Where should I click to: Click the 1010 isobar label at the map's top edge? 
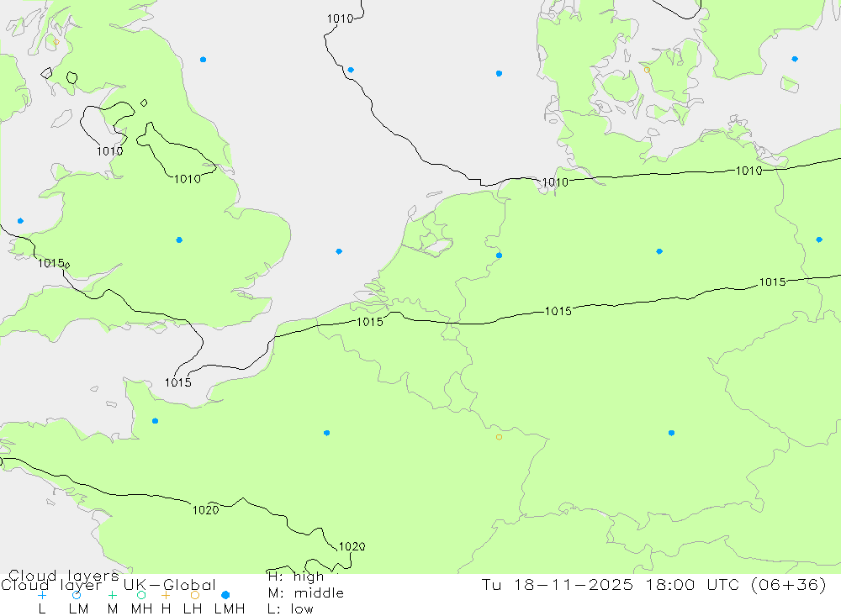340,18
